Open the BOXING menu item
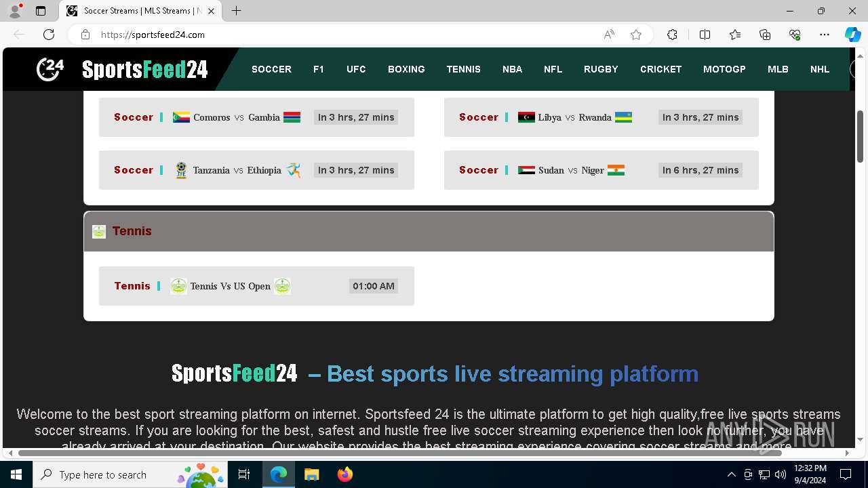Viewport: 868px width, 488px height. coord(406,69)
